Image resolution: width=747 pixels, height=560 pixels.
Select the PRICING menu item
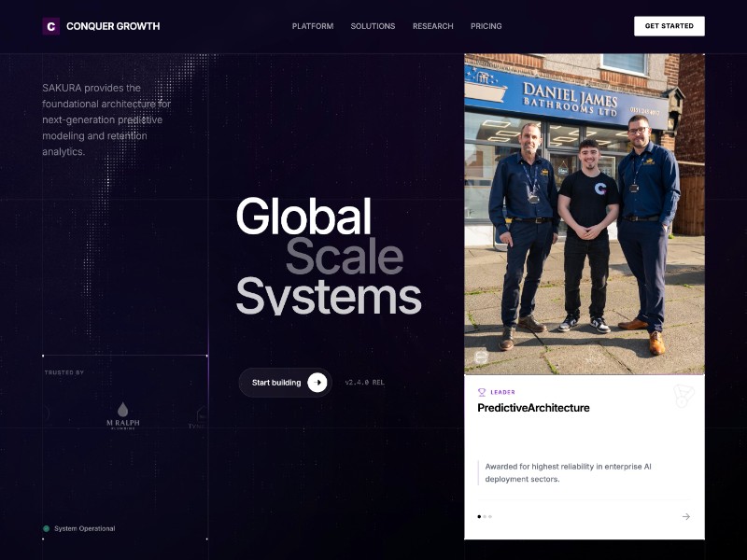[486, 26]
